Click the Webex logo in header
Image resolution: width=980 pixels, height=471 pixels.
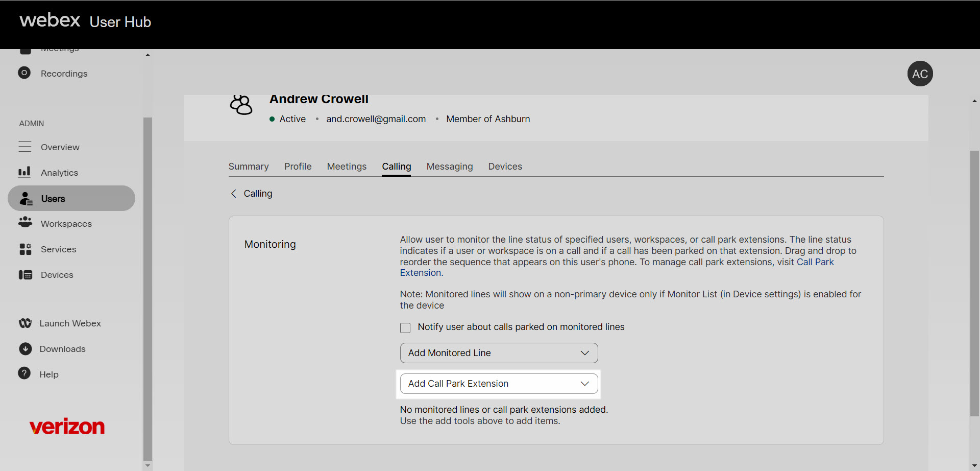[50, 20]
